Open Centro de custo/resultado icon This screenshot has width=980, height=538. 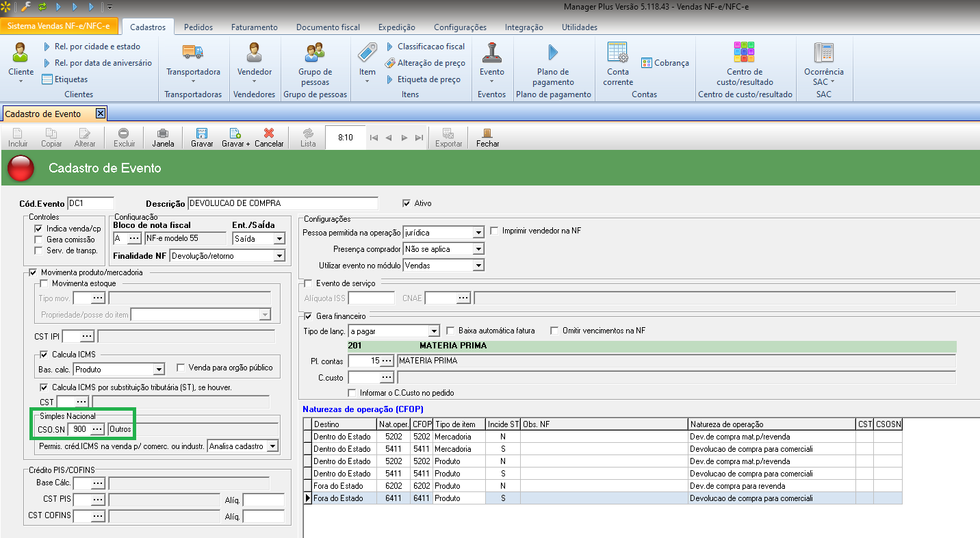(744, 53)
